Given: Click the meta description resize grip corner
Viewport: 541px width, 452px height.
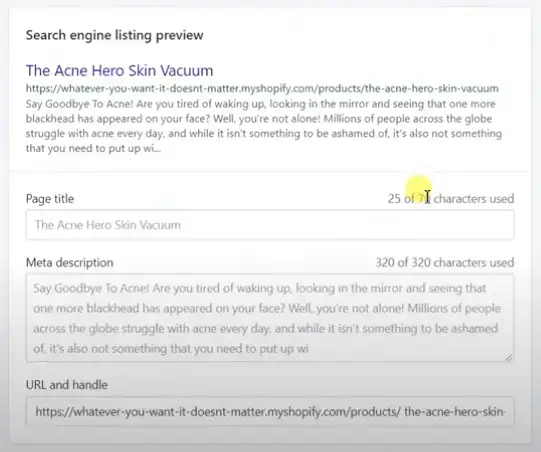Looking at the screenshot, I should 509,357.
